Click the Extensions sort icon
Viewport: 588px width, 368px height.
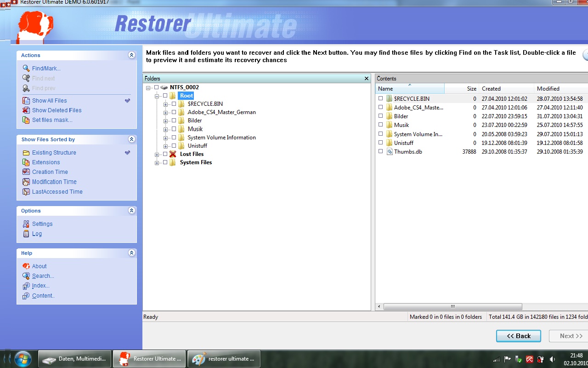click(26, 162)
